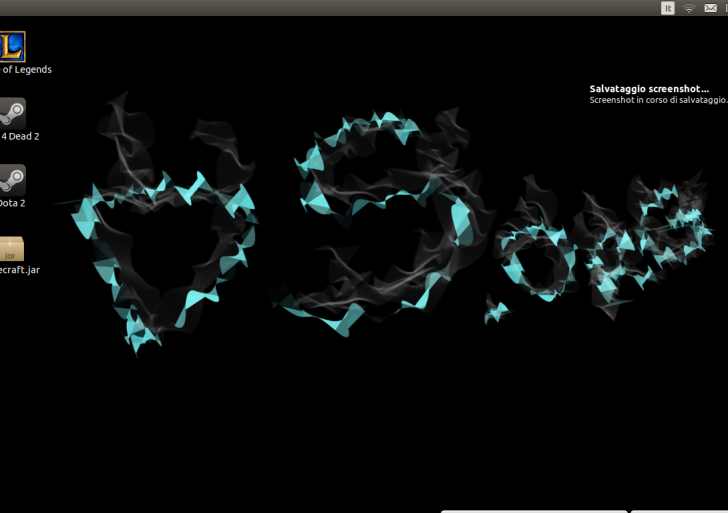Click the cut-off indicator right of the envelope
The width and height of the screenshot is (728, 513).
coord(725,8)
